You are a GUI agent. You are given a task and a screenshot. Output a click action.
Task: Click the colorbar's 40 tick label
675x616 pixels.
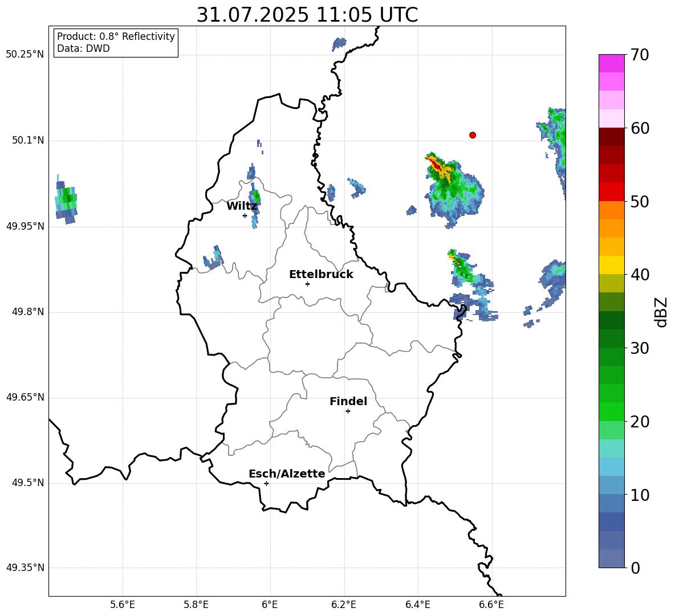[x=640, y=275]
